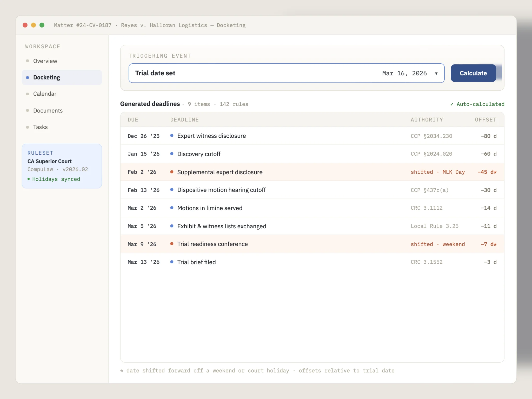Close the window with the red button
Screen dimensions: 532x399
click(x=25, y=25)
